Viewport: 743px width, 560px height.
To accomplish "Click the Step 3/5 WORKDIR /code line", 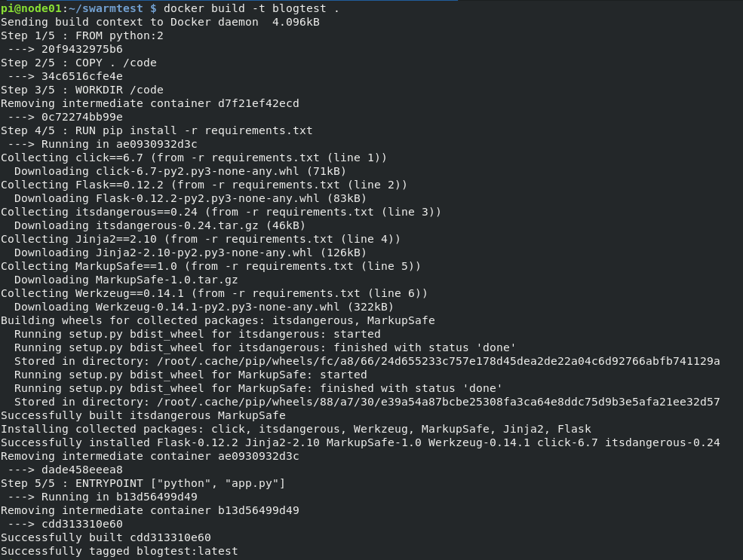I will point(82,90).
